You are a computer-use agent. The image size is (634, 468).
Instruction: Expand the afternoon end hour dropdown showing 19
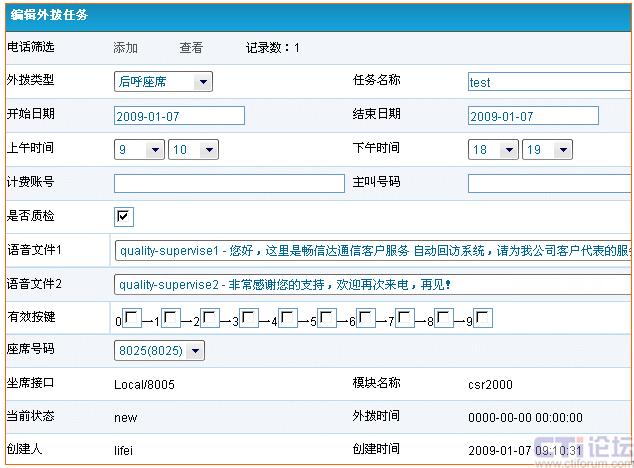coord(547,150)
